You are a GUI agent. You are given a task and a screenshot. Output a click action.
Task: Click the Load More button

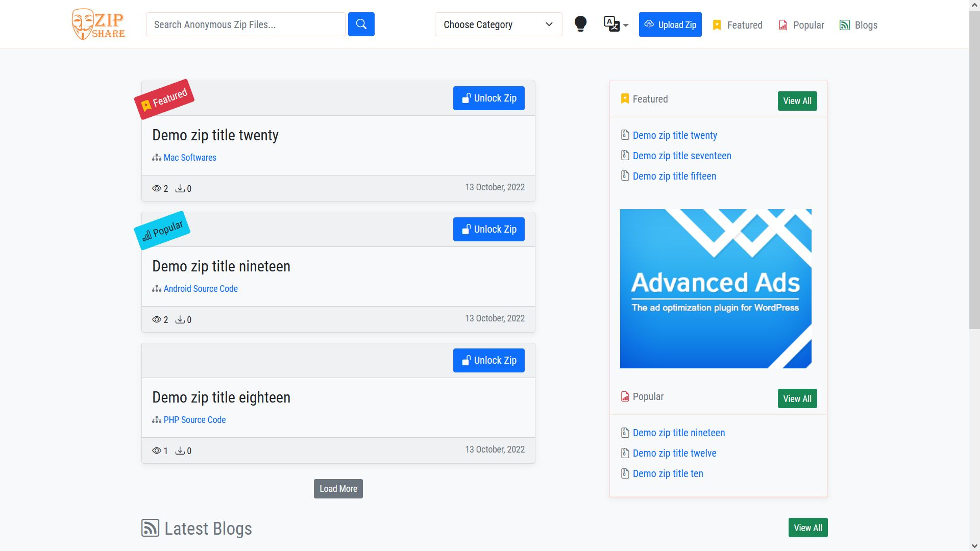tap(338, 489)
